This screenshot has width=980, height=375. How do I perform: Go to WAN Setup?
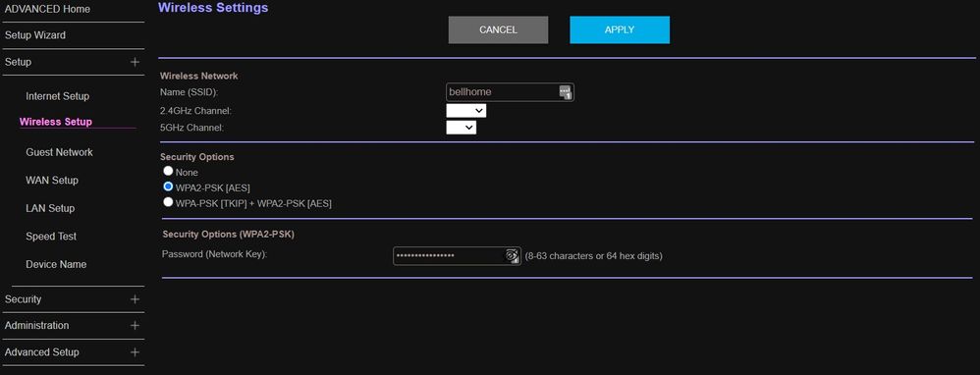click(x=52, y=180)
